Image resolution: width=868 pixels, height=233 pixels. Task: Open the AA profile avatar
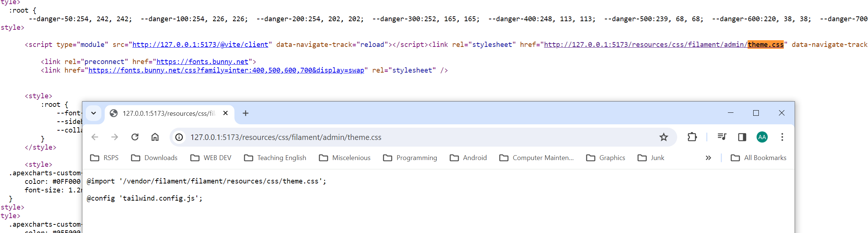click(x=762, y=137)
